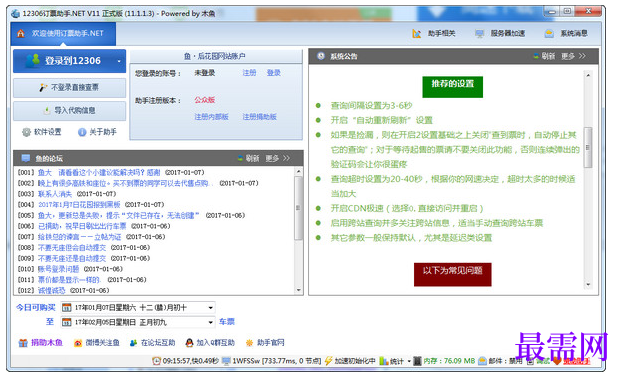Open forum post [005] 鱼大,更新总是失败
Viewport: 627px width, 378px height.
tap(118, 216)
